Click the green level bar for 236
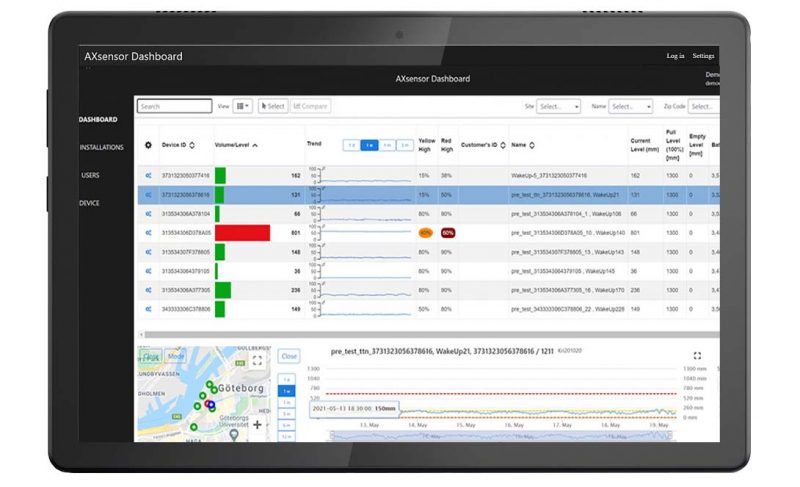This screenshot has height=487, width=800. coord(223,290)
